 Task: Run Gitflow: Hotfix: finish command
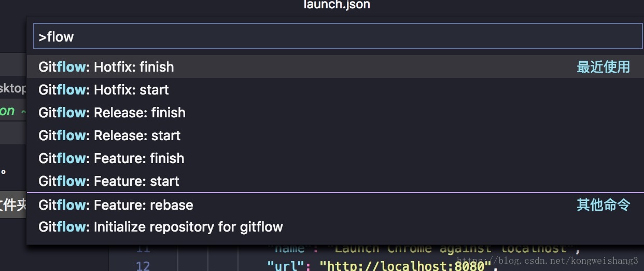click(334, 67)
